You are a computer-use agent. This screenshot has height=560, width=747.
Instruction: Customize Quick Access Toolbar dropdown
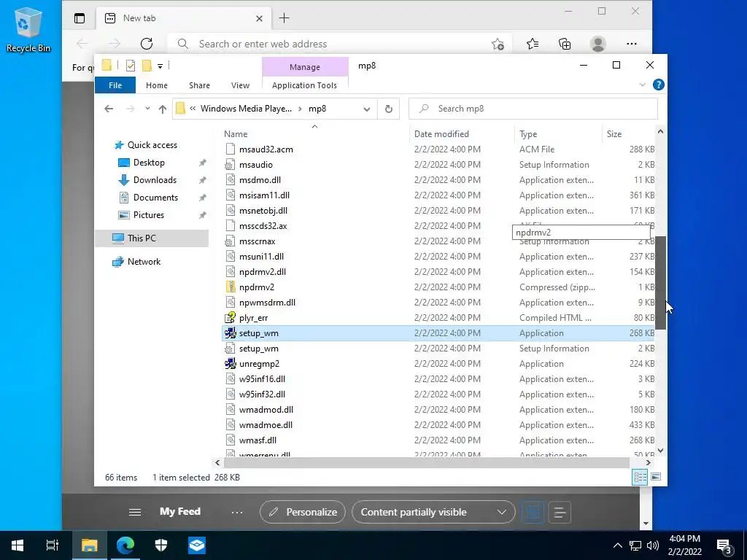click(160, 66)
